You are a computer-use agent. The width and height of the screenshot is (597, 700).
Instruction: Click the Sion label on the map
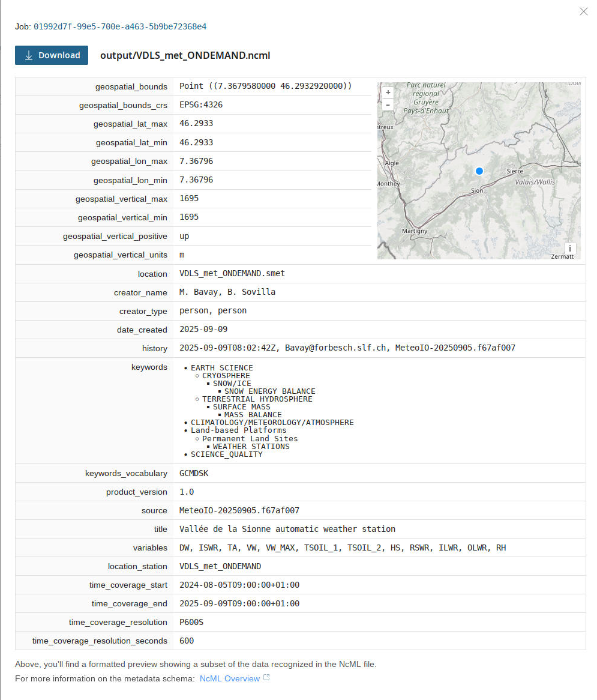click(x=476, y=191)
